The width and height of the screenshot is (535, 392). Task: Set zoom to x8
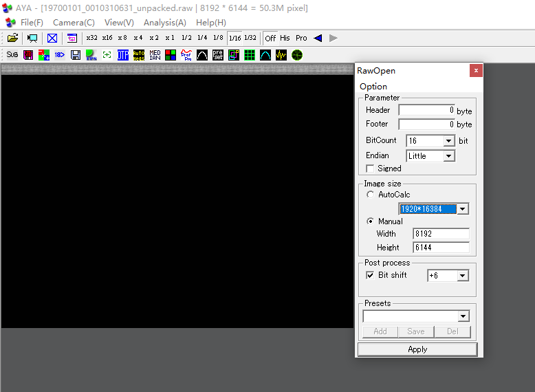(x=122, y=38)
